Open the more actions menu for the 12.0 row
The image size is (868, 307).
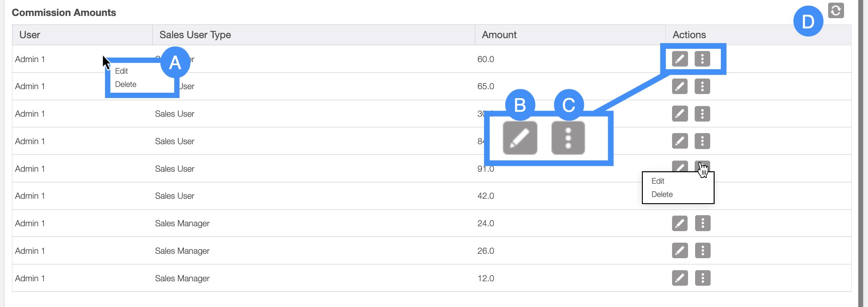pos(703,278)
